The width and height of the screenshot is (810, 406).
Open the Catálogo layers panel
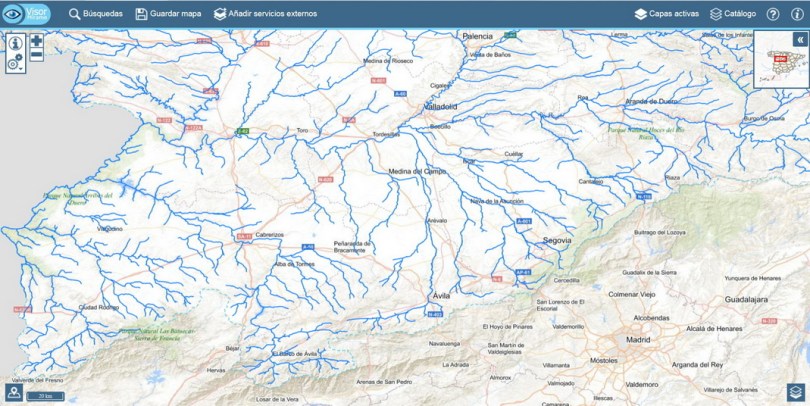(733, 14)
